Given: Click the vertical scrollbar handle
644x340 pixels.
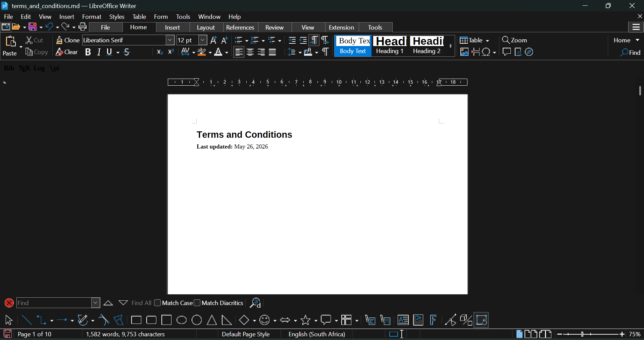Looking at the screenshot, I should pos(640,91).
